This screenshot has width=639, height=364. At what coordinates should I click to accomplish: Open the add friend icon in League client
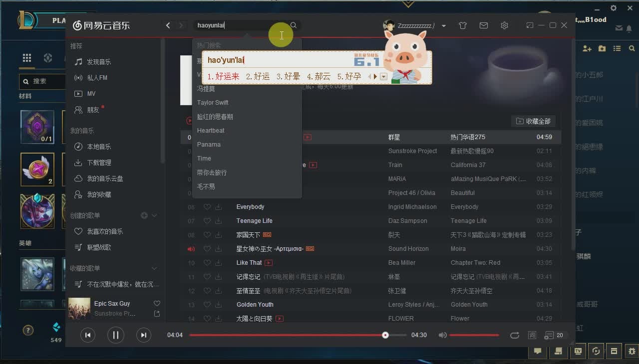point(587,48)
